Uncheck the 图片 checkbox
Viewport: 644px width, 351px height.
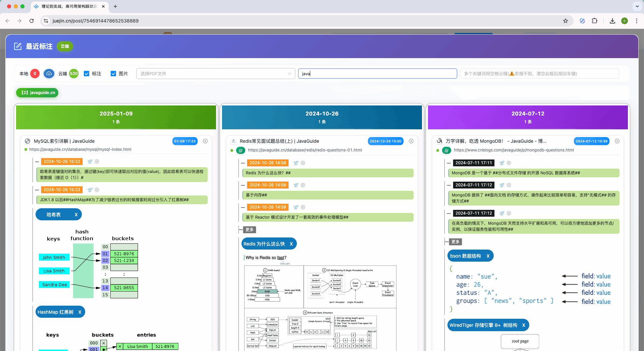click(x=113, y=74)
